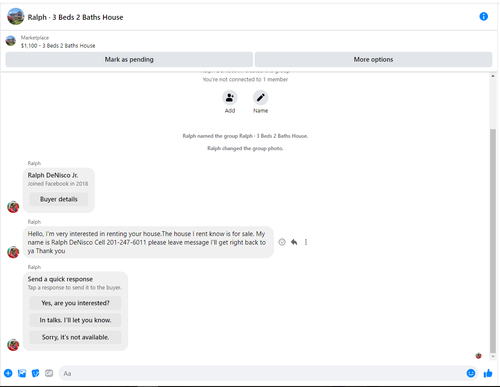Click the Name pencil edit icon
This screenshot has width=500, height=387.
point(260,98)
